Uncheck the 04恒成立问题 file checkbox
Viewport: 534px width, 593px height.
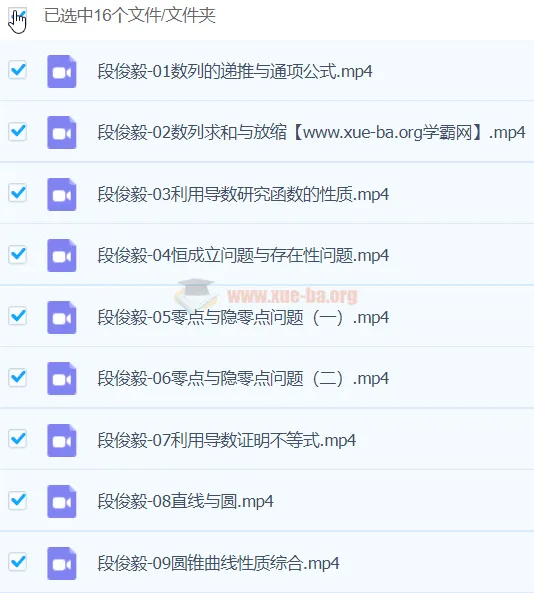tap(17, 254)
